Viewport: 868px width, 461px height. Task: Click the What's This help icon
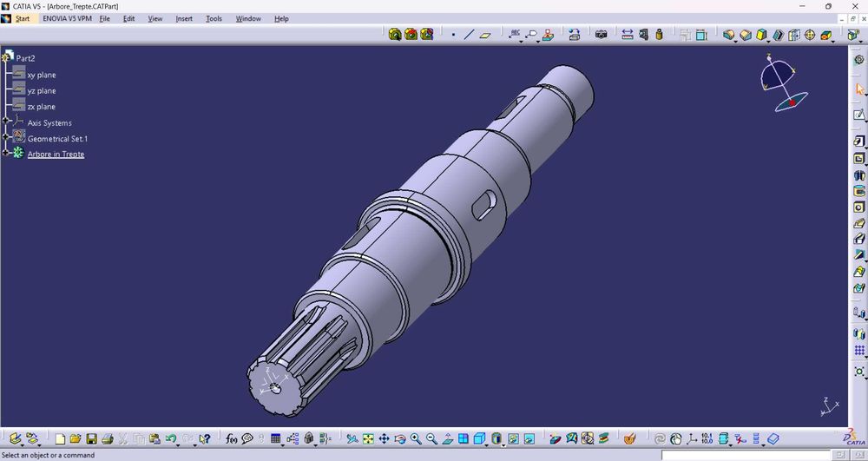204,439
